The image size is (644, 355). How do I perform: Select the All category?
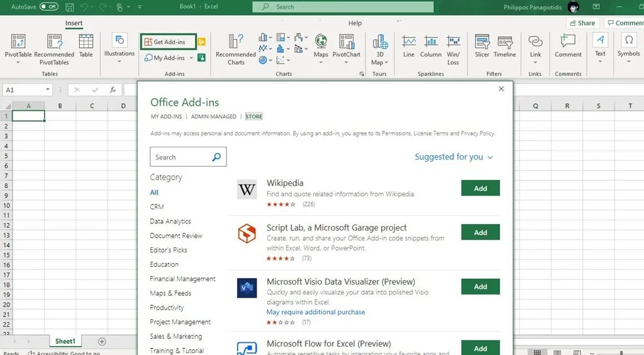click(x=154, y=193)
